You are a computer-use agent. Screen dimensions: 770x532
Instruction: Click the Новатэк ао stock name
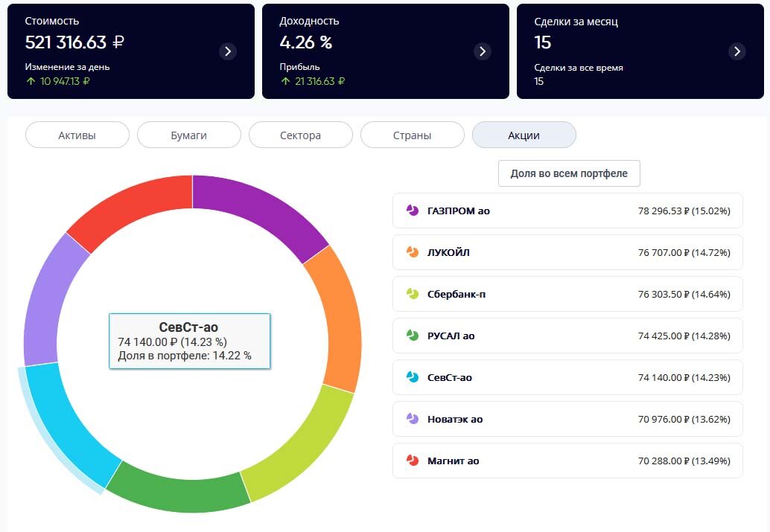[455, 420]
